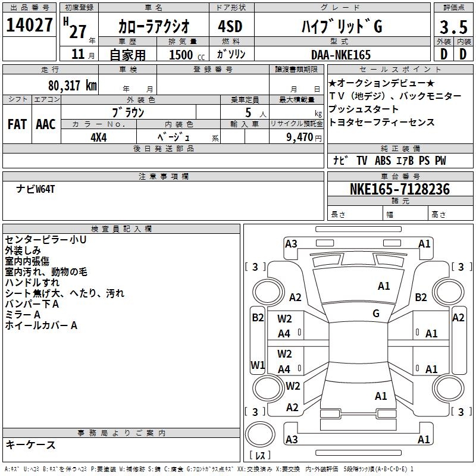
Task: Click the color number 4X4 field
Action: (x=99, y=137)
